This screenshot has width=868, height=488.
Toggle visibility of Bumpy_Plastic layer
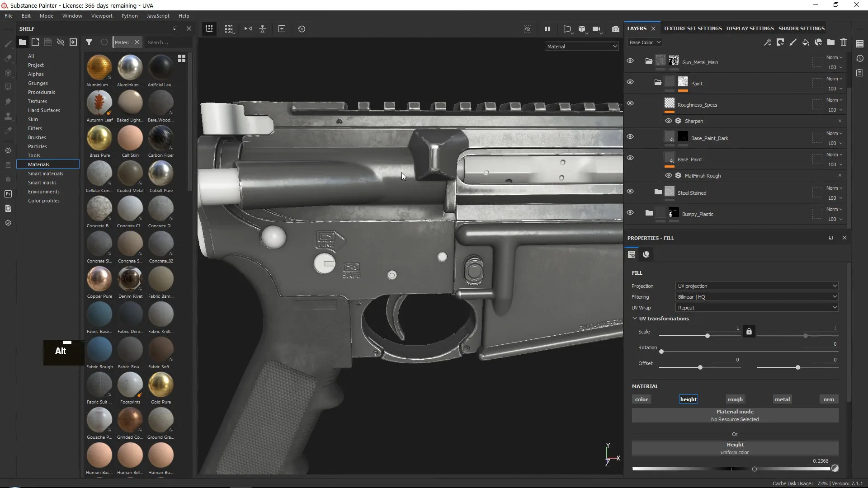click(630, 213)
